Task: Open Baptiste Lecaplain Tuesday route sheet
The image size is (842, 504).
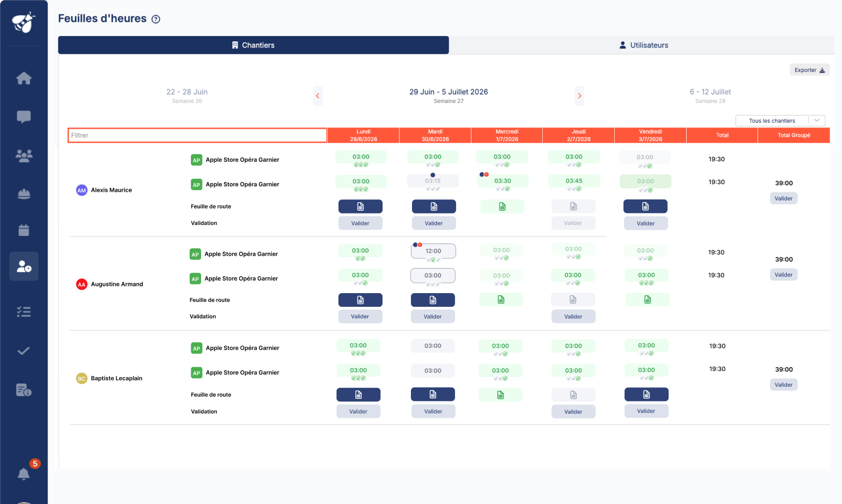Action: pos(433,394)
